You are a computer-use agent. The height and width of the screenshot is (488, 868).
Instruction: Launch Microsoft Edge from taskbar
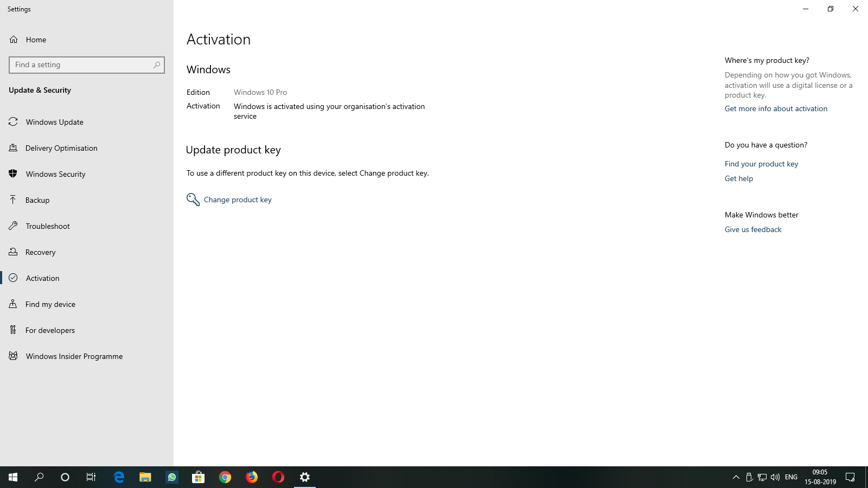119,477
